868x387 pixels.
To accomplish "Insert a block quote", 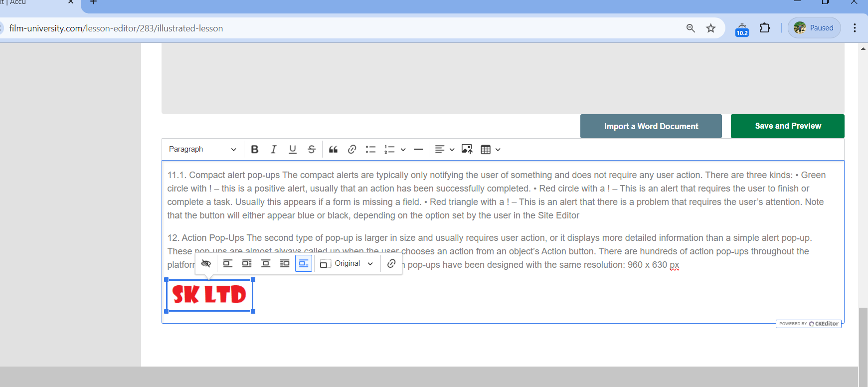I will pyautogui.click(x=333, y=149).
